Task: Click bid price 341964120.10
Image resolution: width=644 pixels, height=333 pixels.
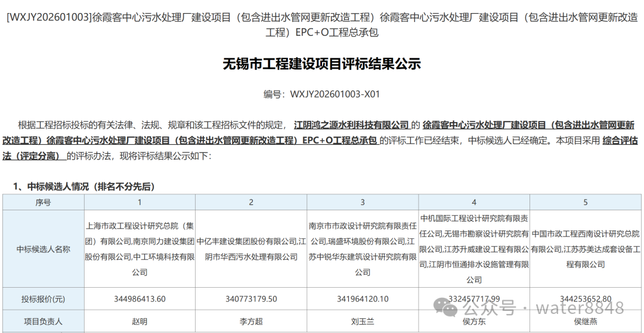Action: click(363, 299)
